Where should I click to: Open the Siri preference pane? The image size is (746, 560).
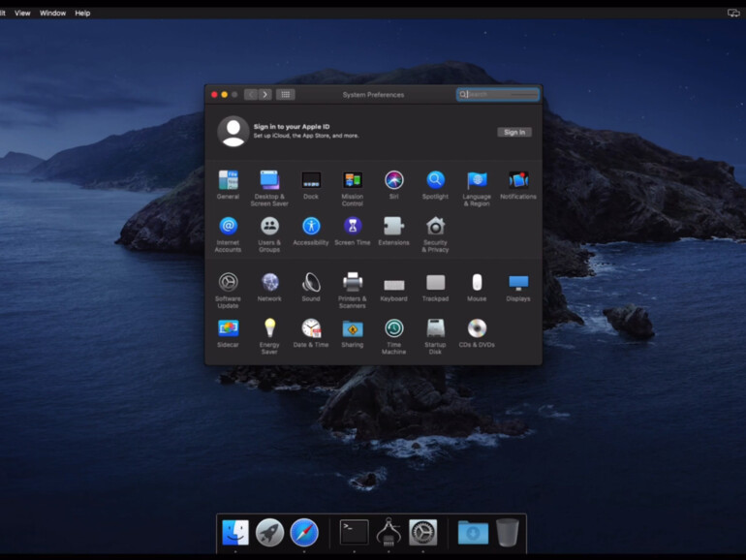[x=393, y=180]
